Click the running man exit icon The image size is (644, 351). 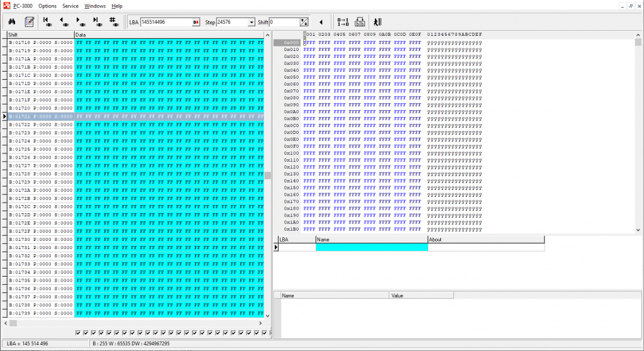pos(378,22)
